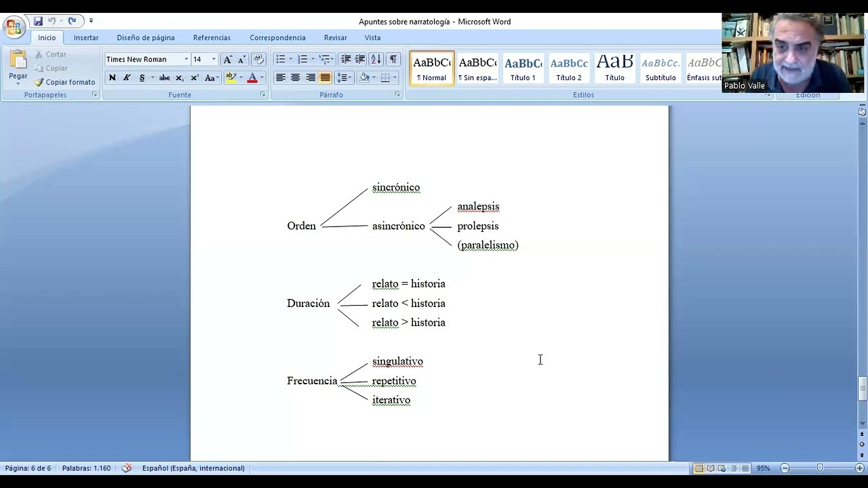Open the font size dropdown showing 14

(214, 60)
